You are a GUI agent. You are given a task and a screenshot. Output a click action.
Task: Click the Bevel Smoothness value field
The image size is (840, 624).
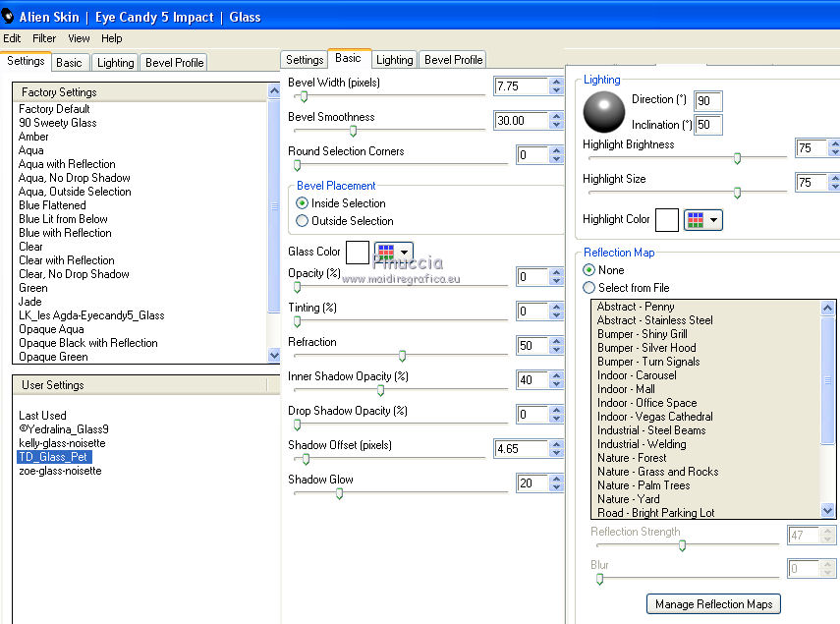tap(522, 121)
